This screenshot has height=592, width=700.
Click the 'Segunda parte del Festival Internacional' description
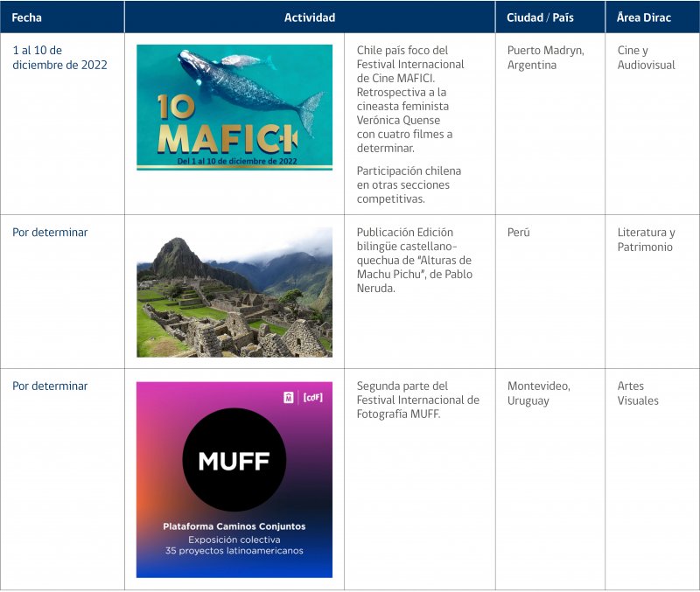tap(418, 400)
